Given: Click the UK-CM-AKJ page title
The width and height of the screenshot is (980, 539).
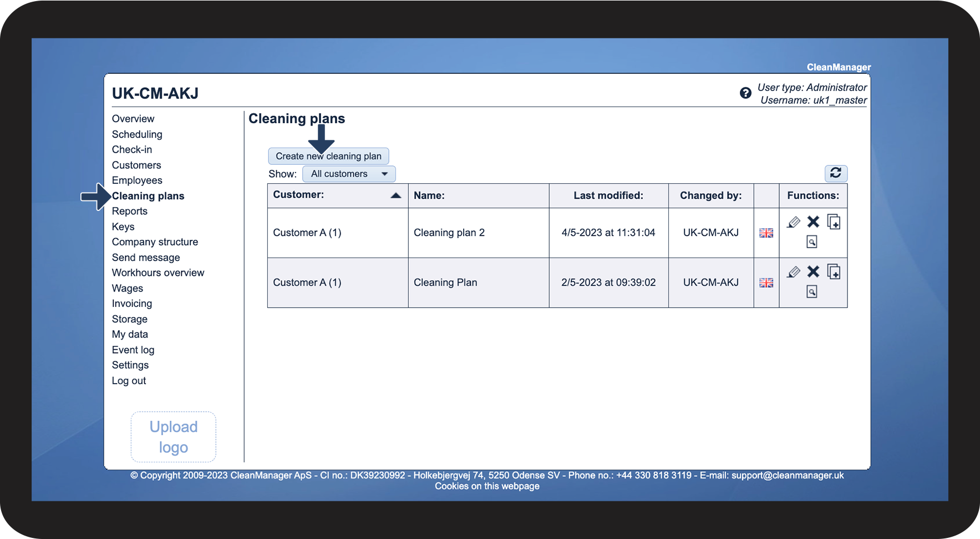Looking at the screenshot, I should tap(155, 93).
